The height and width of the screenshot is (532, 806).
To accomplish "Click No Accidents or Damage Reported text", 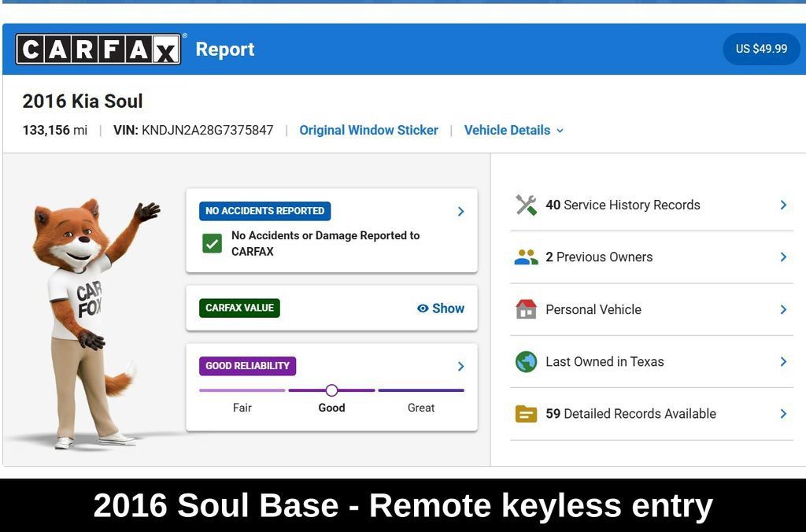I will tap(325, 244).
